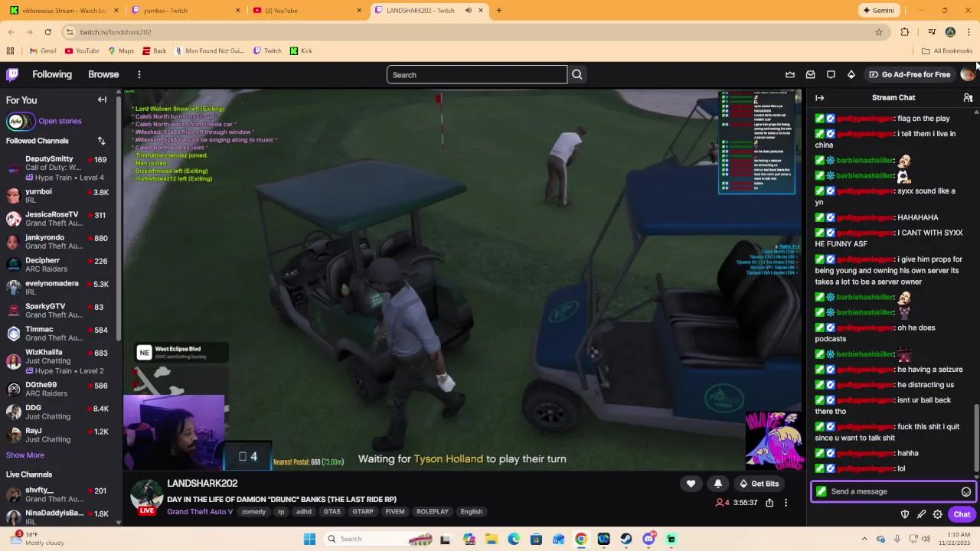Screen dimensions: 980x551
Task: Show hidden system tray icons
Action: coord(864,539)
